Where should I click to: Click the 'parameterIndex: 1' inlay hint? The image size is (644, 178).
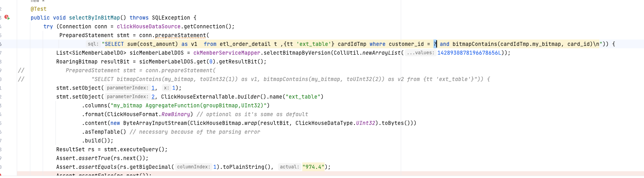[130, 88]
